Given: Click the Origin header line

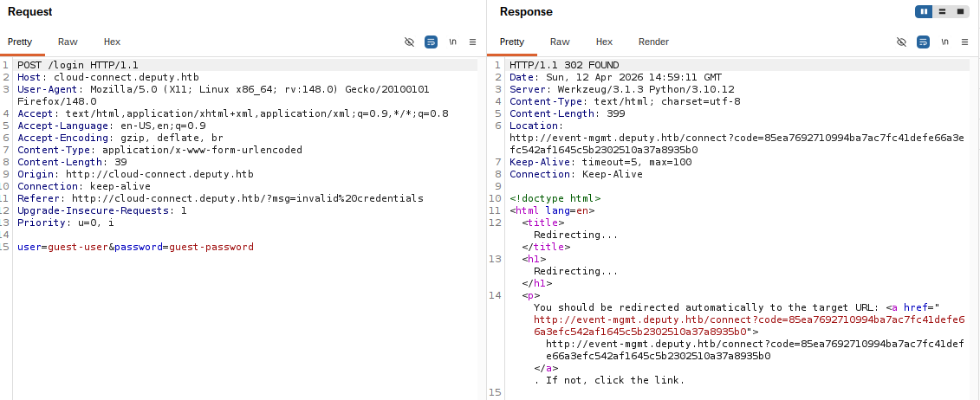Looking at the screenshot, I should point(136,174).
